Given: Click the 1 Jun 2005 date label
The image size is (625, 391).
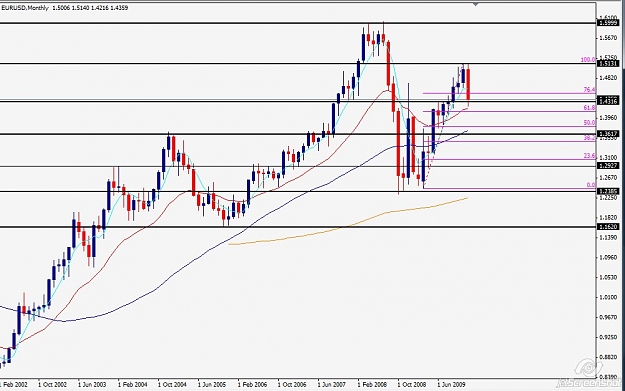Looking at the screenshot, I should (212, 385).
